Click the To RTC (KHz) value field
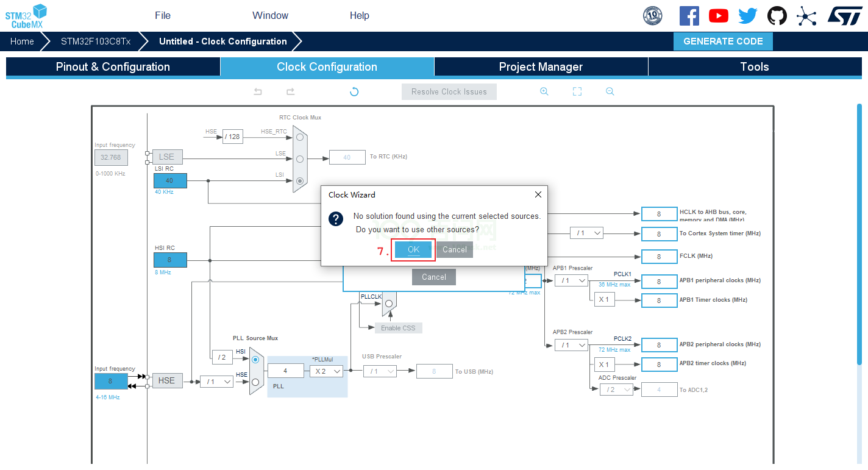The height and width of the screenshot is (470, 868). coord(347,157)
